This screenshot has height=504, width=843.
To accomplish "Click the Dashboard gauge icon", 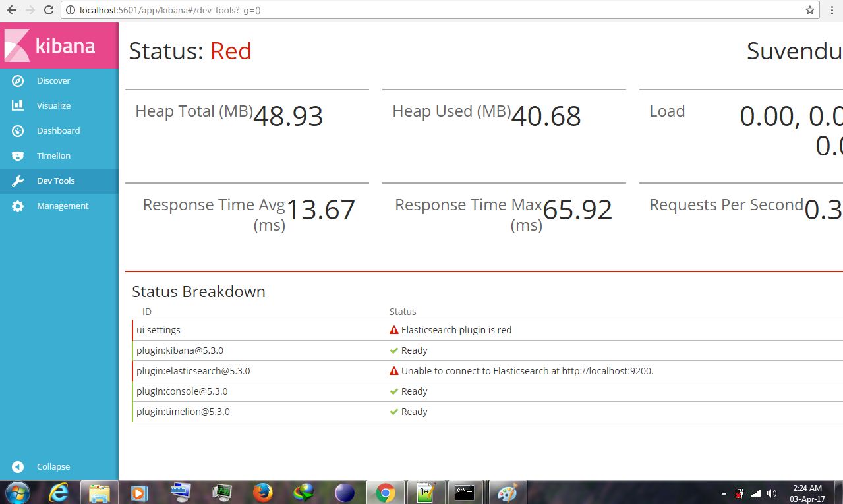I will pos(18,130).
